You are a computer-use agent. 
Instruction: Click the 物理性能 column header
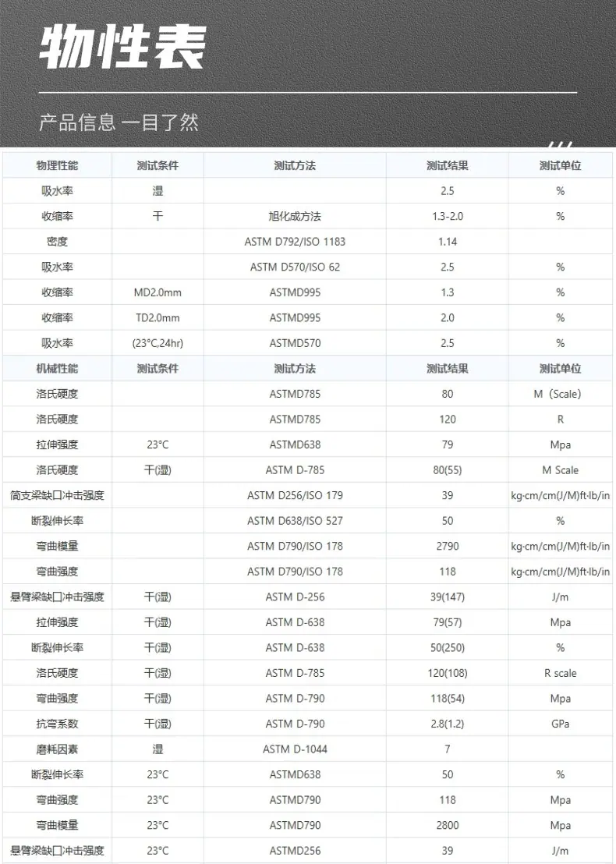57,165
